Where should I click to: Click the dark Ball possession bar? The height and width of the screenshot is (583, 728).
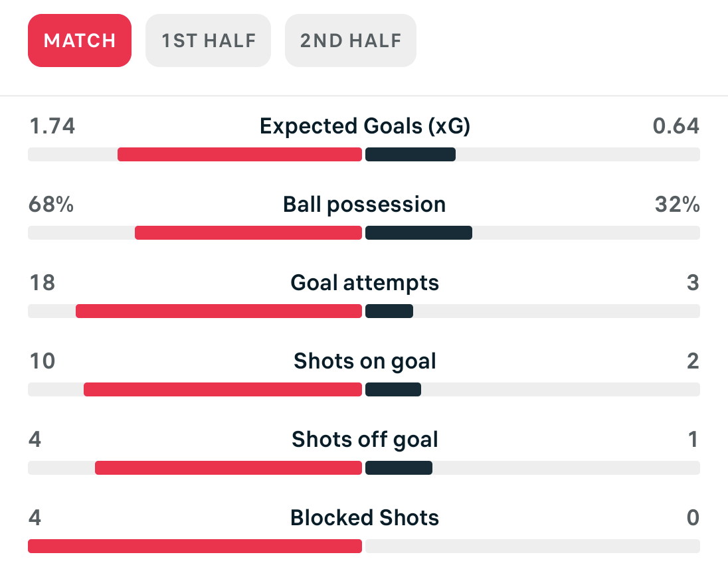[418, 233]
